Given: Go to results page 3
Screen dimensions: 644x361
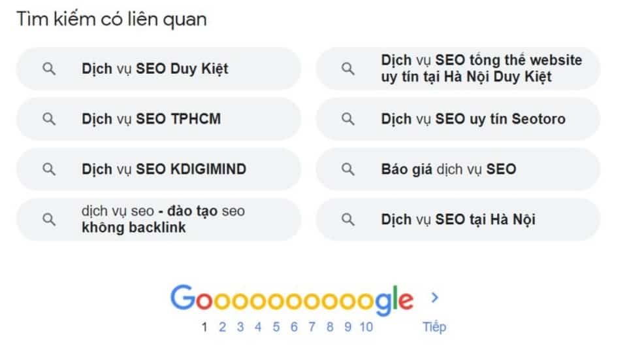Looking at the screenshot, I should tap(240, 327).
